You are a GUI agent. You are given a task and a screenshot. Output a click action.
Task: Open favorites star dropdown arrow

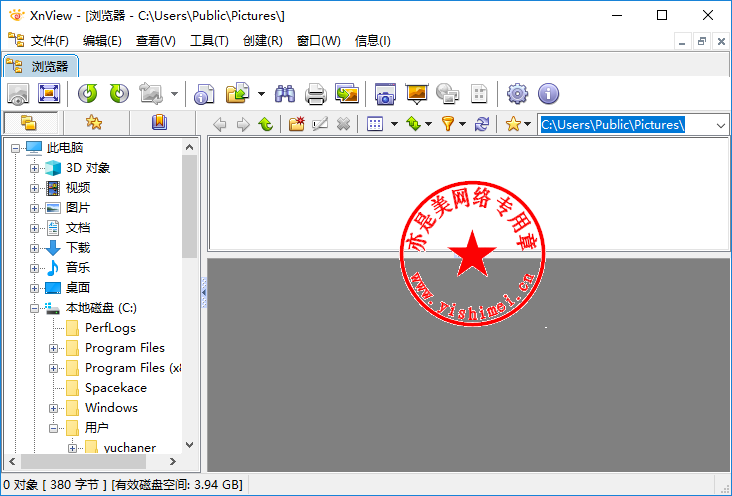[x=528, y=124]
